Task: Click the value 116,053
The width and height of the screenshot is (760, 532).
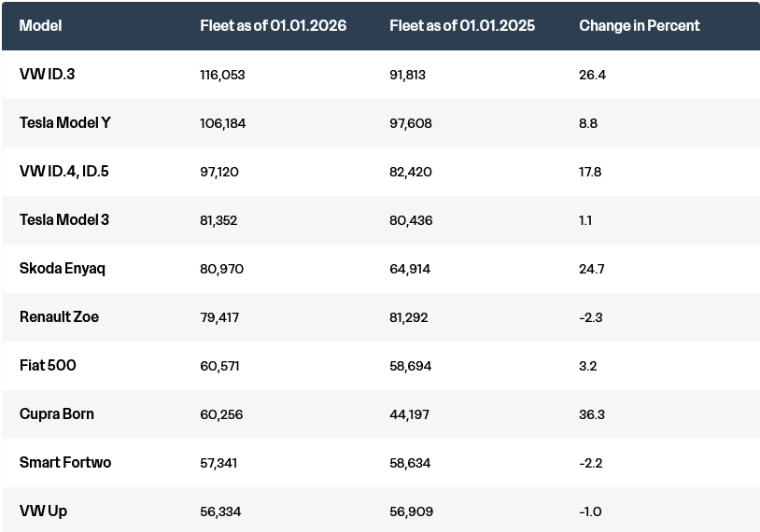Action: [222, 75]
